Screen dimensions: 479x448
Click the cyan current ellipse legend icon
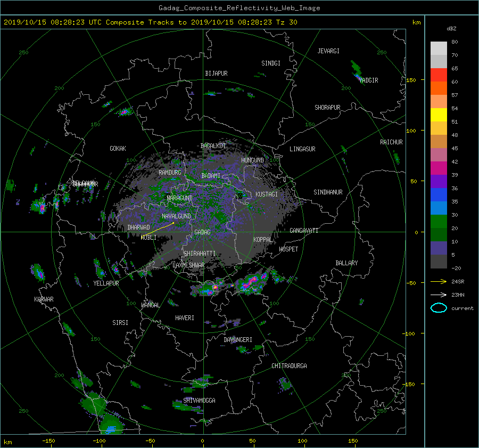click(439, 308)
